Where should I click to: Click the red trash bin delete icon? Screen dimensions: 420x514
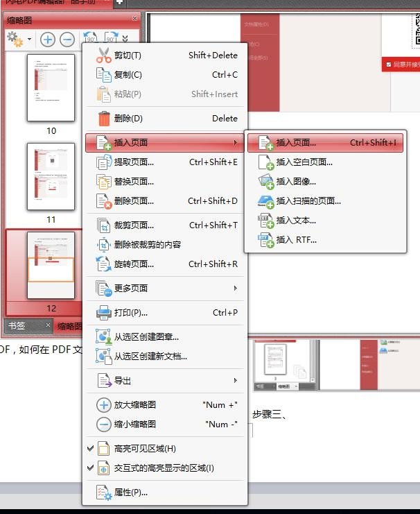point(104,119)
